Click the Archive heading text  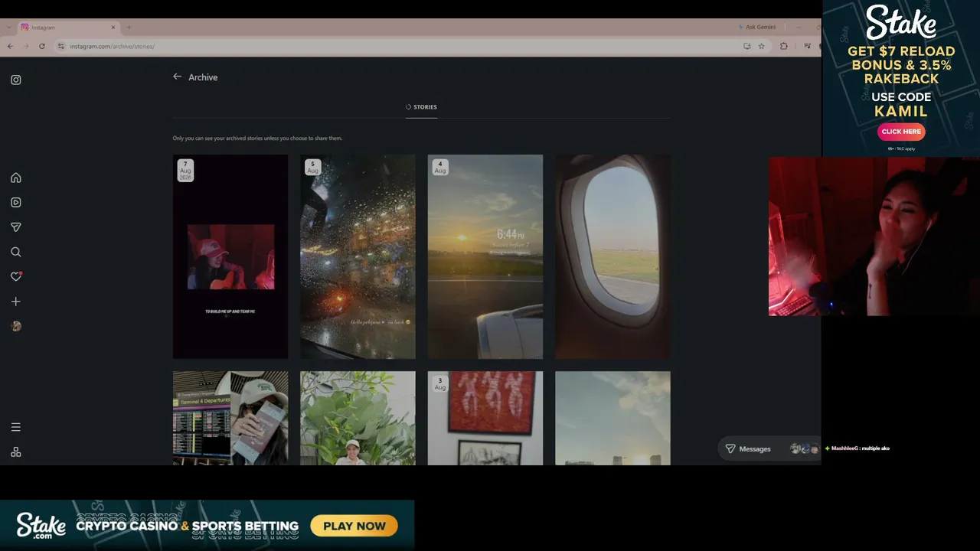tap(203, 77)
